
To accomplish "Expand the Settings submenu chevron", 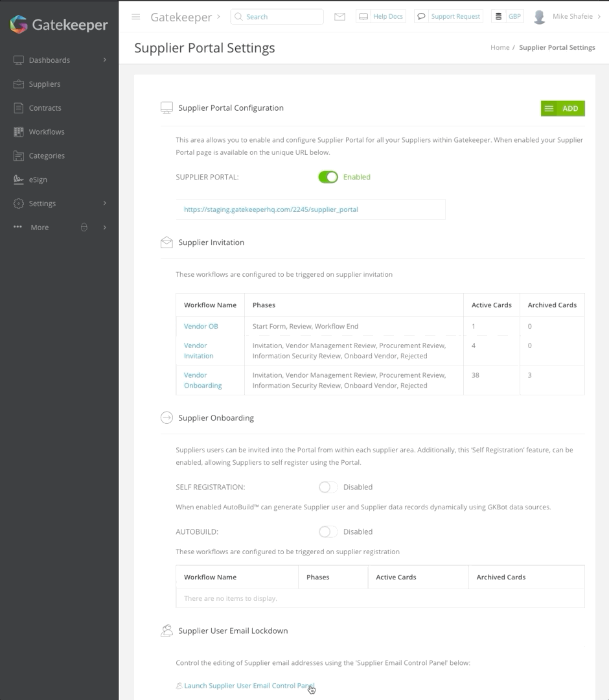I will pos(105,203).
